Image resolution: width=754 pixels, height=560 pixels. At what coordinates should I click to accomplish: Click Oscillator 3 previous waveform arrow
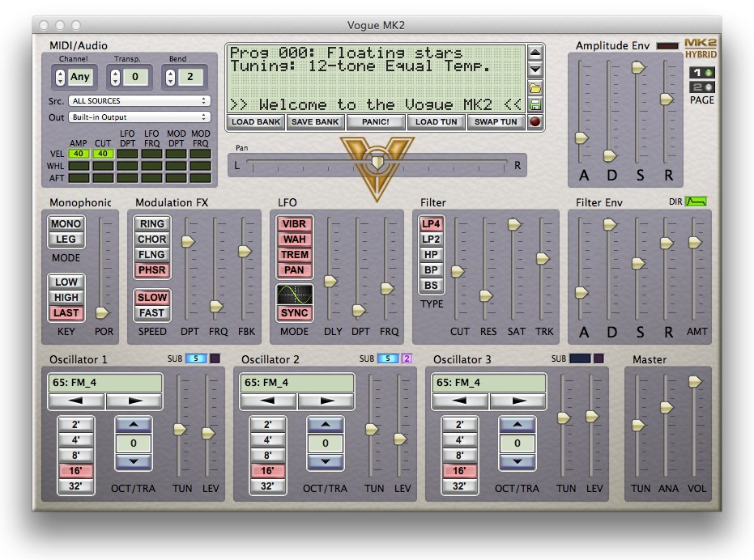(x=460, y=401)
